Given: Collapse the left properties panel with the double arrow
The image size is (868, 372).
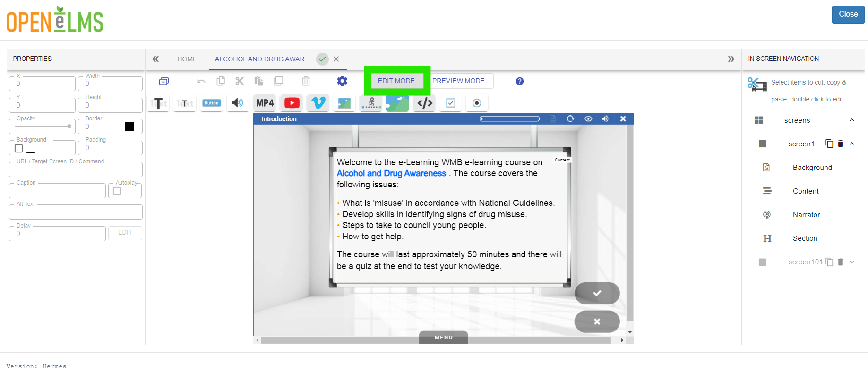Looking at the screenshot, I should point(155,59).
